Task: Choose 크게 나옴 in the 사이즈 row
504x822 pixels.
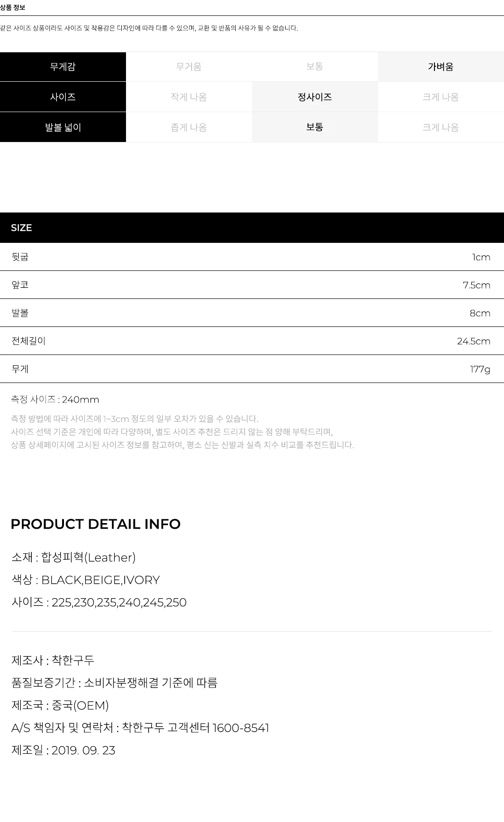Action: [441, 97]
